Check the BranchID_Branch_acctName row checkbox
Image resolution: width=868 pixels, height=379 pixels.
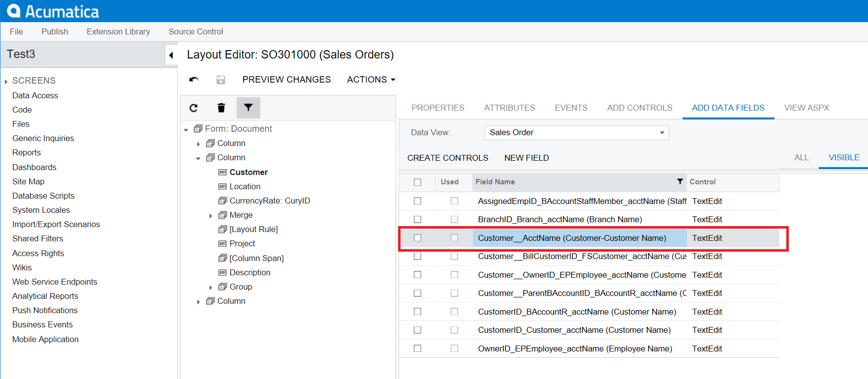click(418, 219)
